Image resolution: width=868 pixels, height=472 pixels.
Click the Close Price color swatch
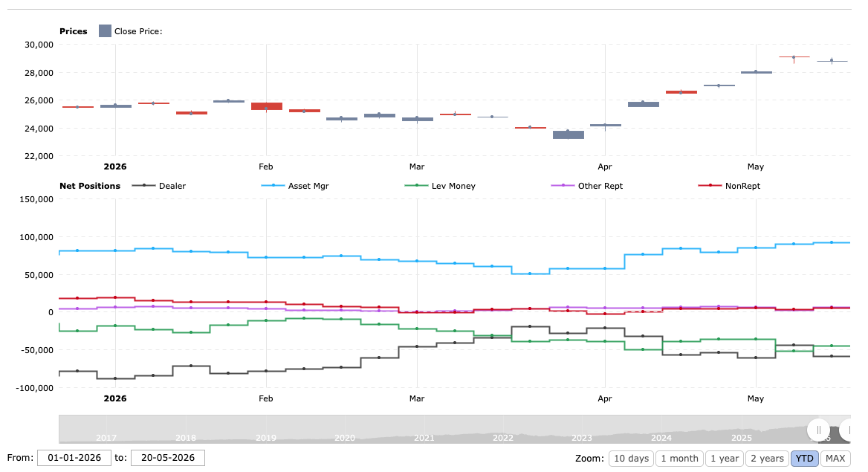tap(106, 31)
